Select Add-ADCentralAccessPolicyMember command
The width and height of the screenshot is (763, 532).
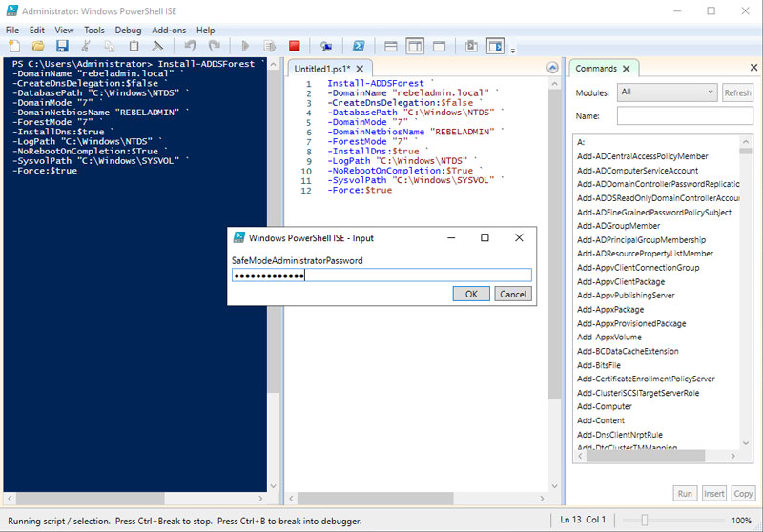pyautogui.click(x=642, y=156)
